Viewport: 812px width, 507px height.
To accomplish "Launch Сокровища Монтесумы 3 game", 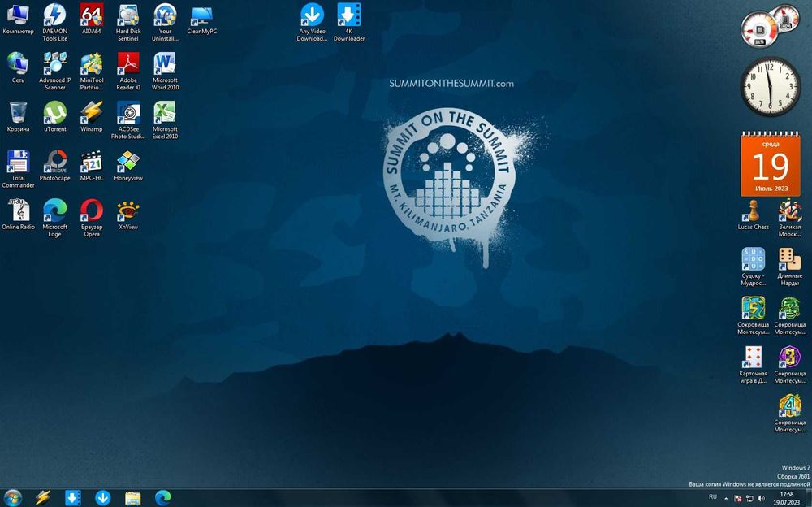I will 790,364.
